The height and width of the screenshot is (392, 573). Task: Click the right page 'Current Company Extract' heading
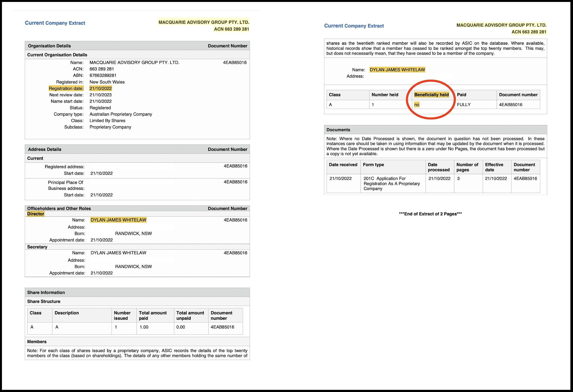pos(354,26)
